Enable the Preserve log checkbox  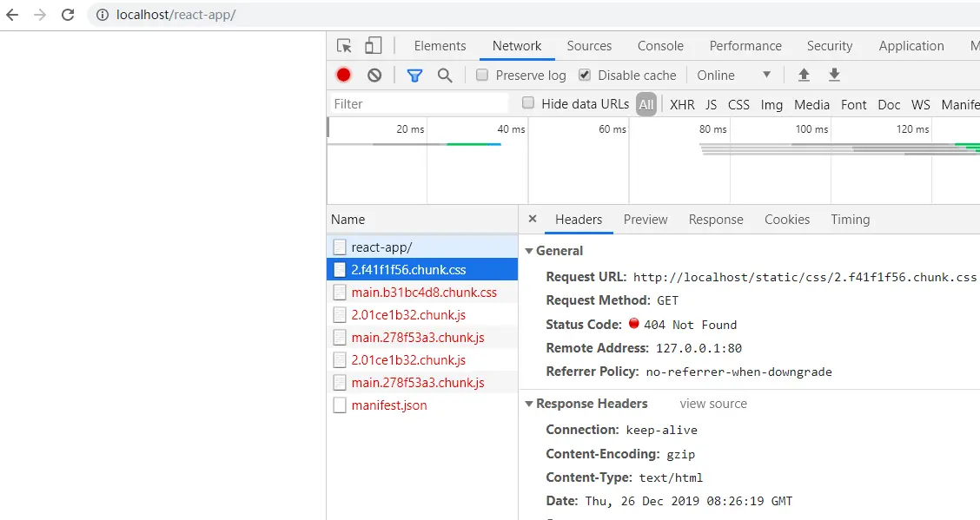coord(482,75)
